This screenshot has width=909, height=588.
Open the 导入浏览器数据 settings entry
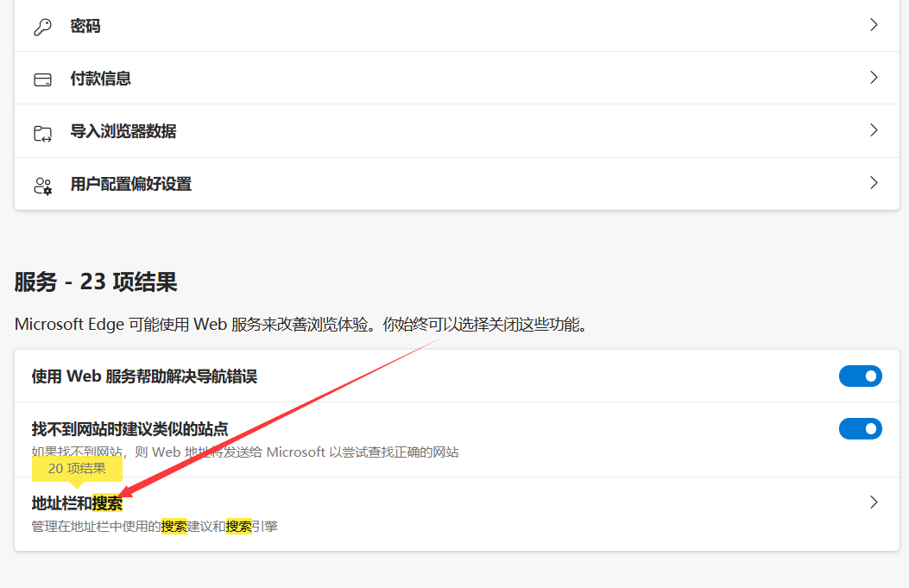(x=457, y=131)
